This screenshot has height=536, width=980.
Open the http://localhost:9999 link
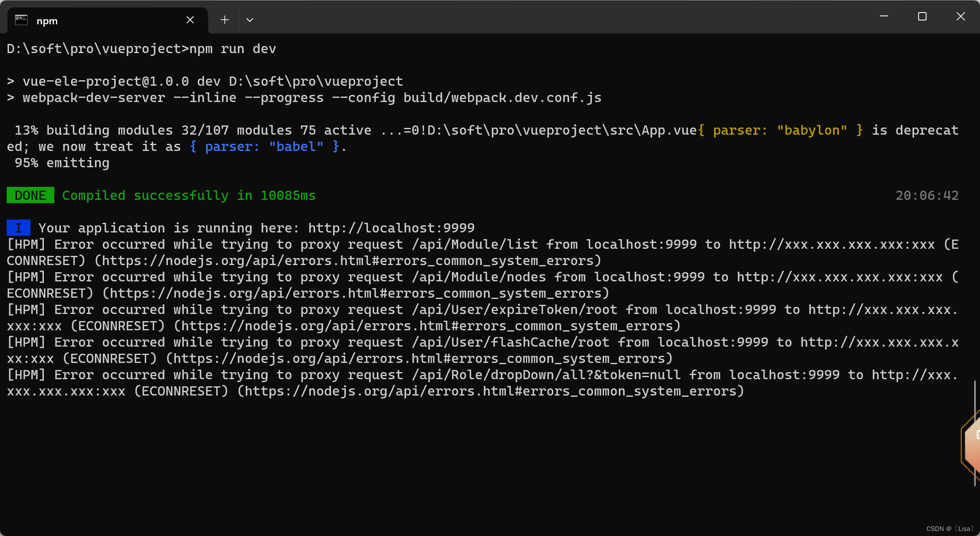(391, 228)
